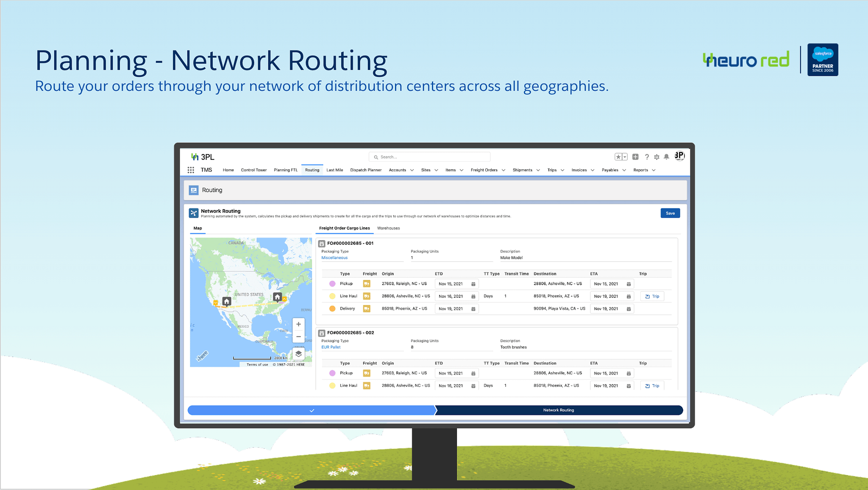
Task: Expand the Accounts nav dropdown
Action: pos(412,170)
